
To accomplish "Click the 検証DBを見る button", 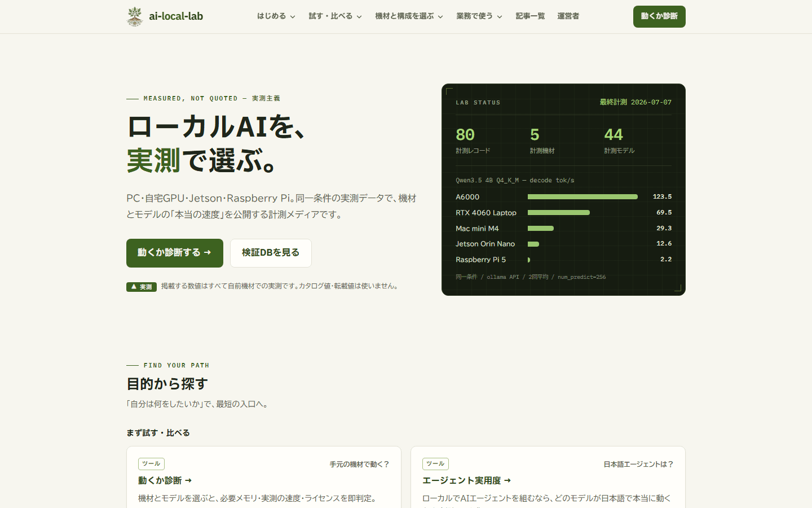I will tap(271, 253).
